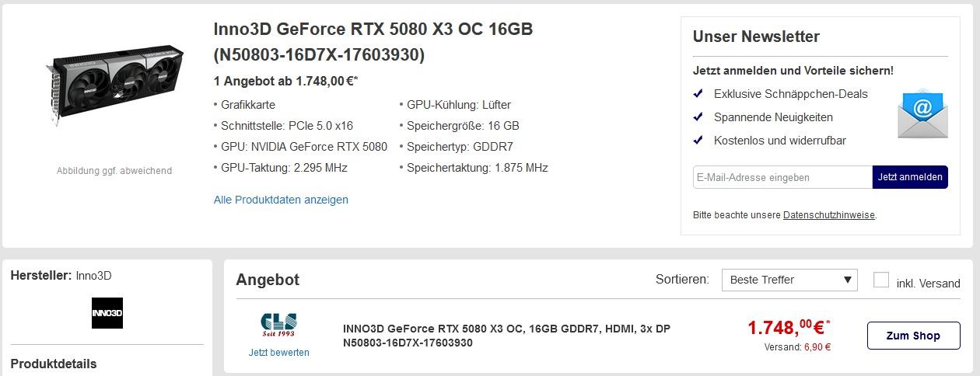The width and height of the screenshot is (980, 376).
Task: Click the Inno3D manufacturer logo
Action: (107, 313)
